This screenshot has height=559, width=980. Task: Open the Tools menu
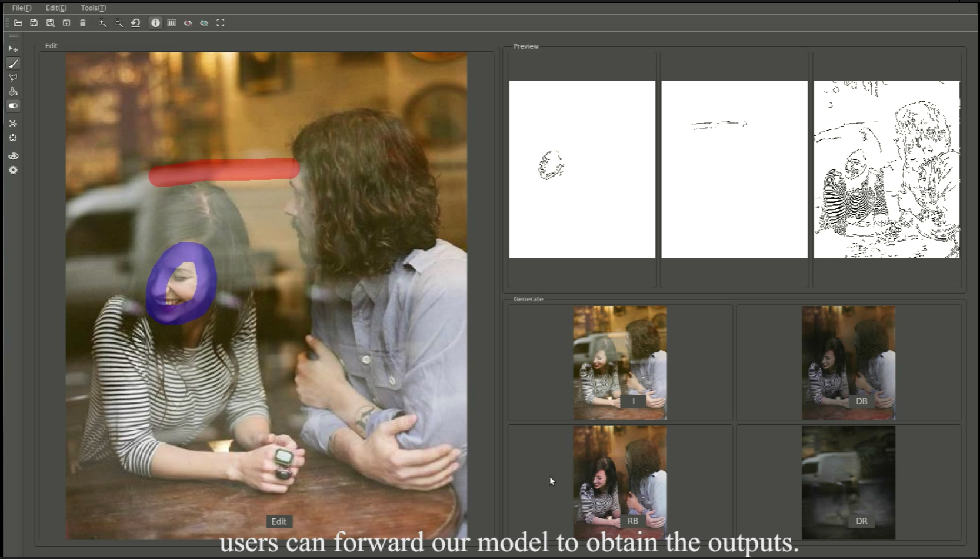coord(94,8)
